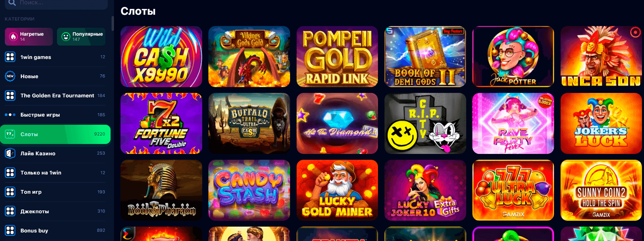Screen dimensions: 644x241
Task: Click the grid icon next to Джекпоты
Action: click(x=10, y=211)
